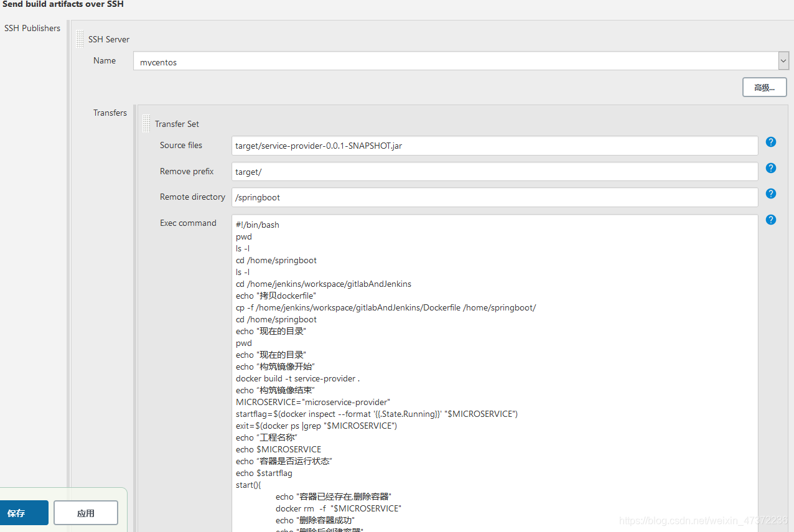Click the 高级... advanced button
Viewport: 794px width, 532px height.
(x=764, y=87)
